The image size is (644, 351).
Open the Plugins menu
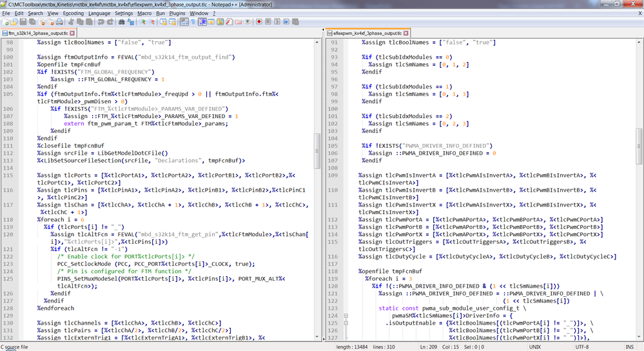click(x=177, y=13)
